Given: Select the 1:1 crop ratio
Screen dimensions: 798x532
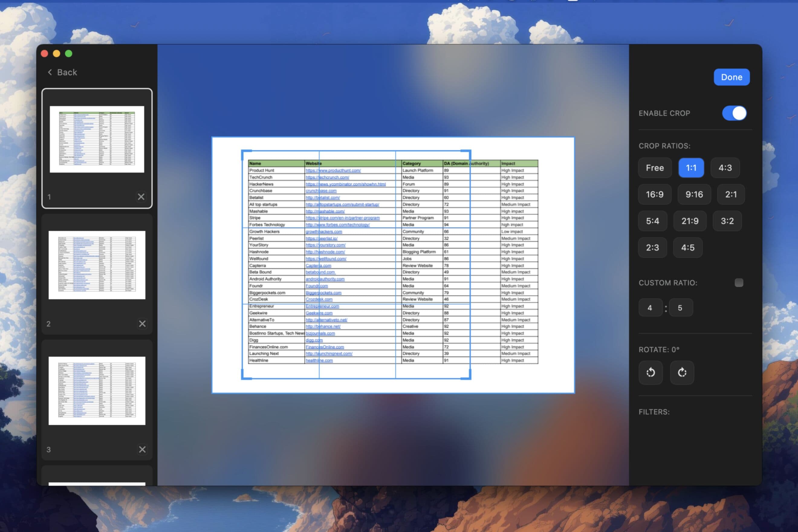Looking at the screenshot, I should coord(691,168).
